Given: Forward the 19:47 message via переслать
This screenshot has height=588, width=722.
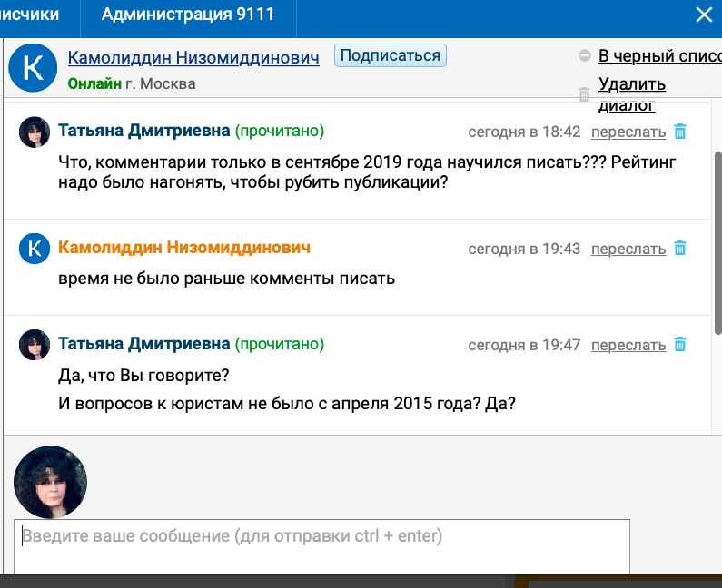Looking at the screenshot, I should 628,346.
